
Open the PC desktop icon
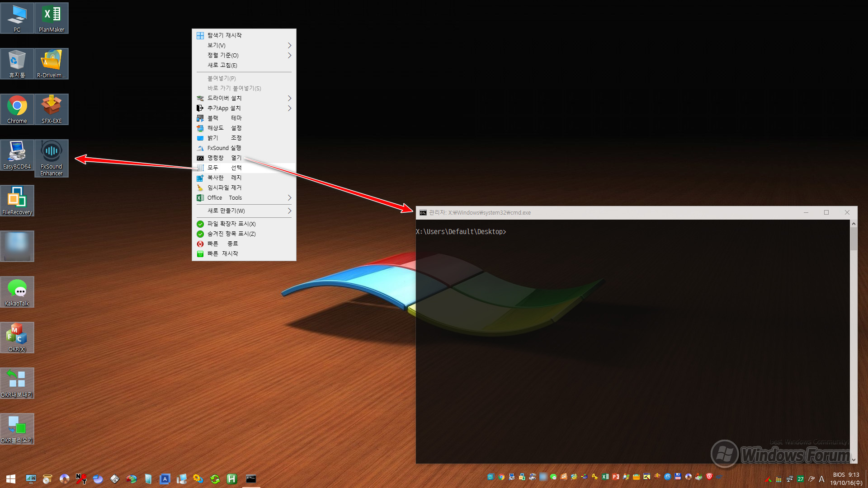(17, 18)
